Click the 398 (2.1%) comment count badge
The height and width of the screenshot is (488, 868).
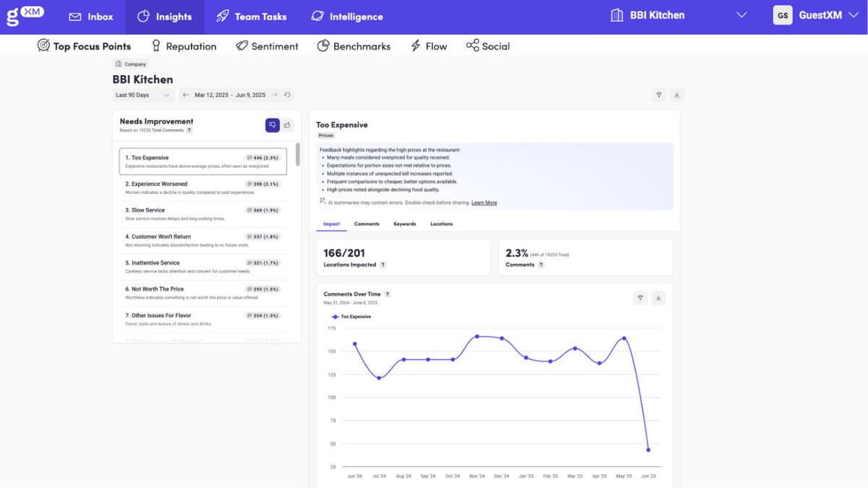tap(262, 184)
